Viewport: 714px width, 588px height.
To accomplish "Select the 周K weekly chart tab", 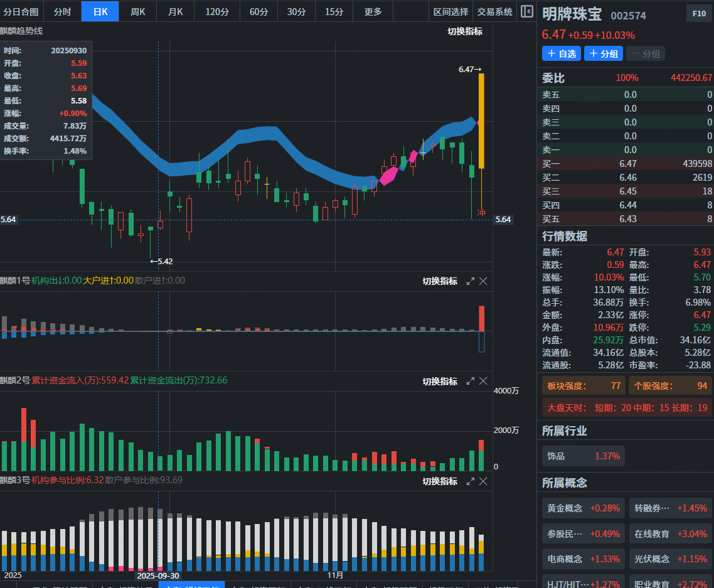I will coord(137,11).
